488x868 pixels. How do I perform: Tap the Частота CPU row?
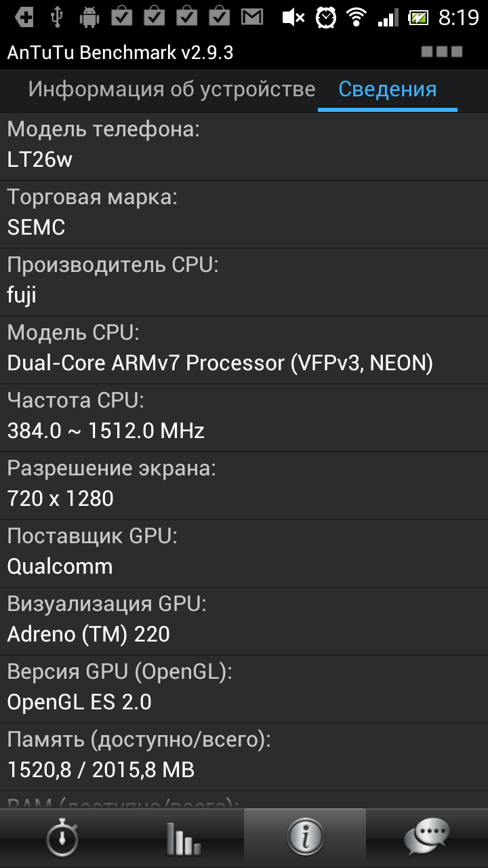click(x=244, y=416)
